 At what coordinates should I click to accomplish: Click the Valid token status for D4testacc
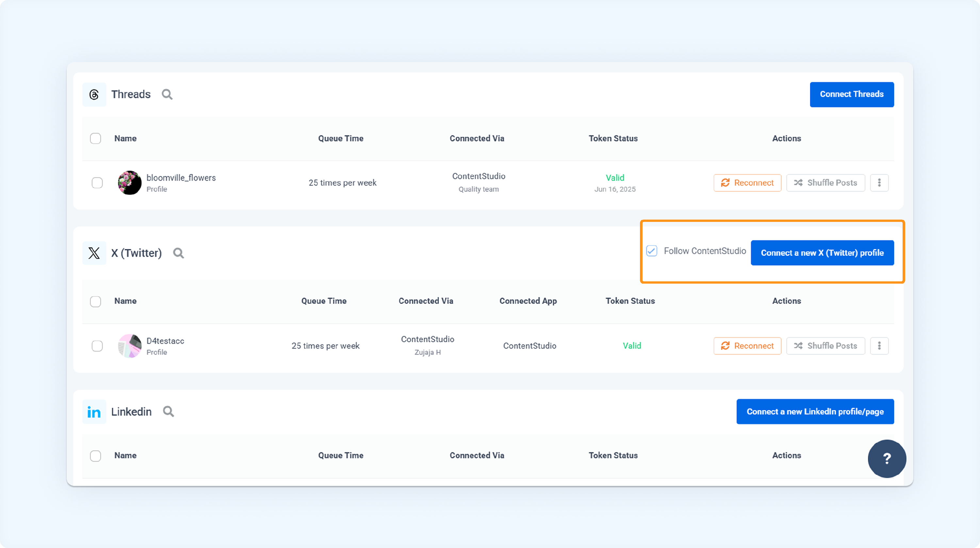point(632,346)
